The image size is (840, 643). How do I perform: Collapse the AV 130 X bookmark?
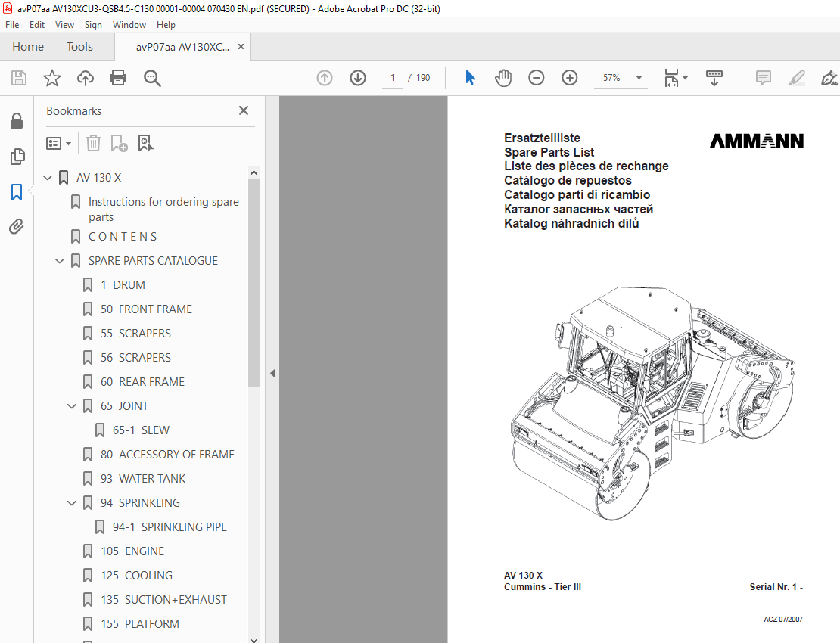48,178
